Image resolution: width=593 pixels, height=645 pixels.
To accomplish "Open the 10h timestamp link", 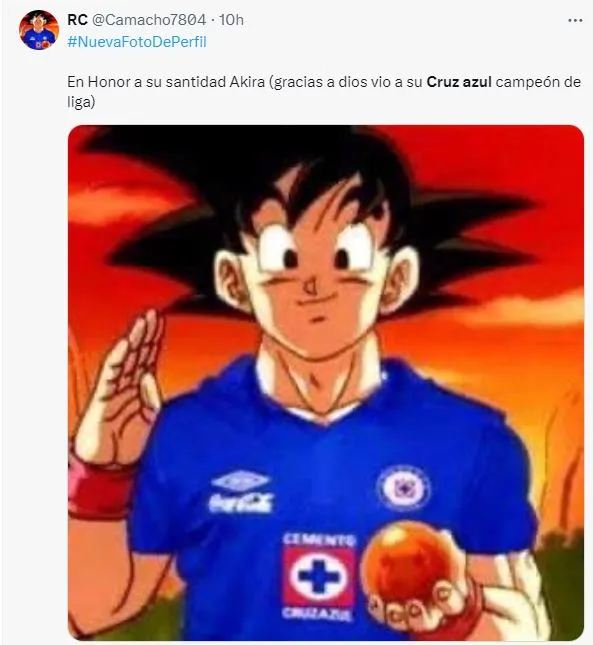I will [232, 20].
